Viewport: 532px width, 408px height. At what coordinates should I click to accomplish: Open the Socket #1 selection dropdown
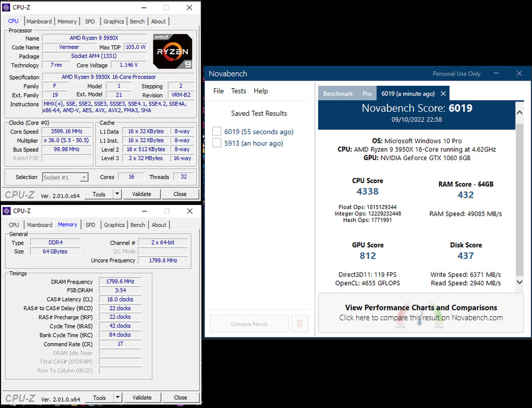[x=65, y=177]
